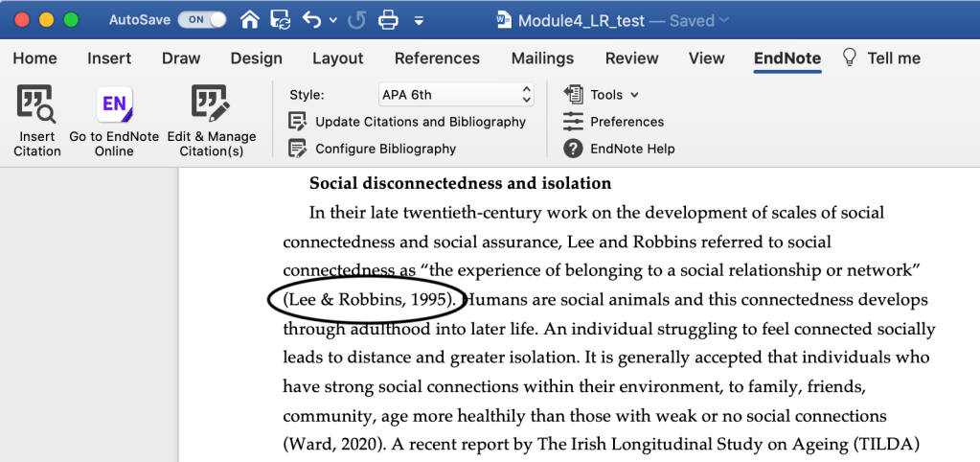Click the Save icon in title bar
980x462 pixels.
tap(280, 19)
